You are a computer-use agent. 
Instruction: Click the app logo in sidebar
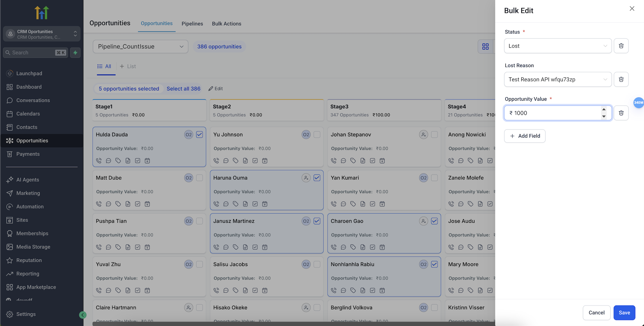click(42, 12)
